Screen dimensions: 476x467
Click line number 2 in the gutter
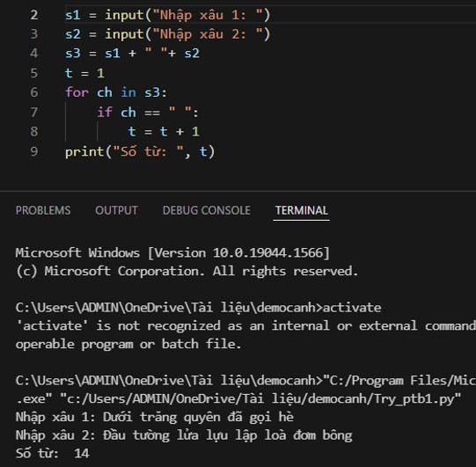click(34, 15)
